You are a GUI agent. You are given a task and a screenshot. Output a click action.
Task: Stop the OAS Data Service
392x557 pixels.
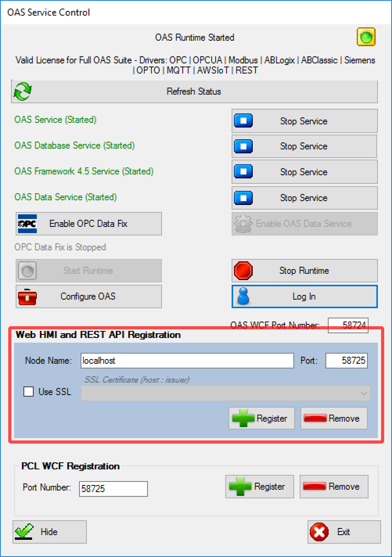click(x=304, y=198)
